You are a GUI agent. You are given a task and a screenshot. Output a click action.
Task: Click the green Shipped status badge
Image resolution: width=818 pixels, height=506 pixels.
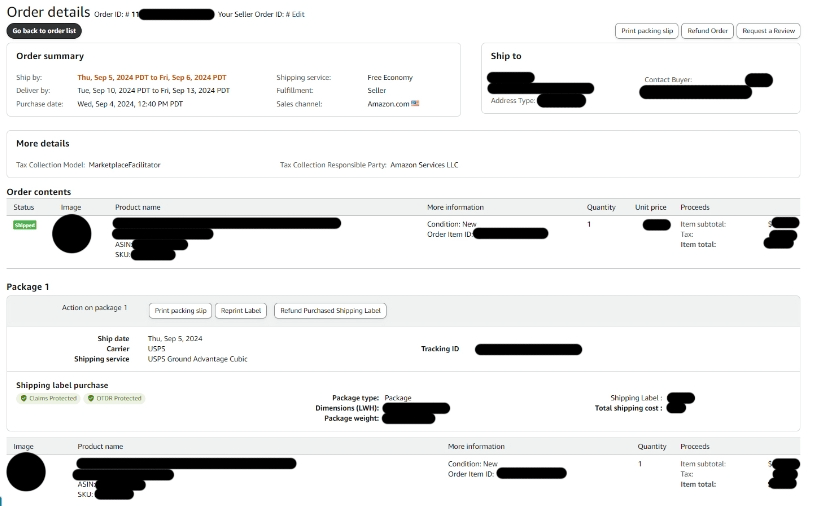pos(25,225)
